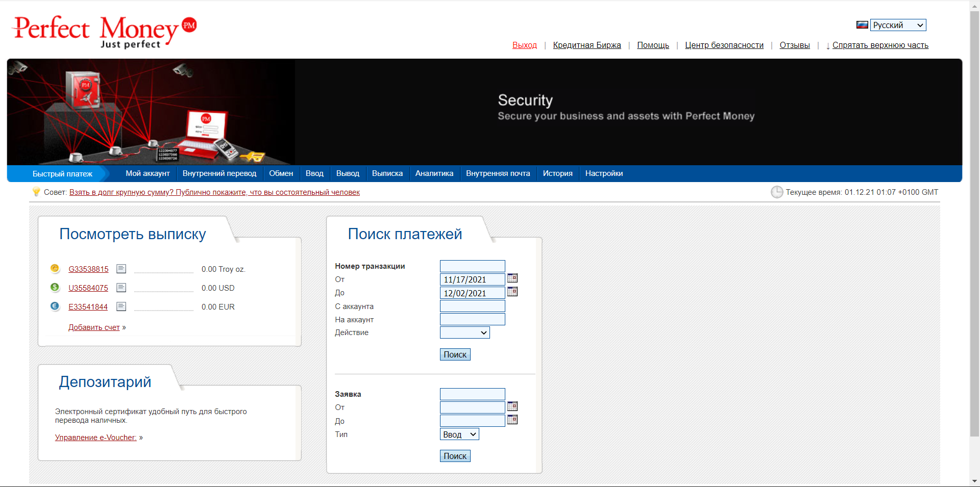The image size is (980, 487).
Task: Open the language dropdown showing Русский
Action: [x=898, y=25]
